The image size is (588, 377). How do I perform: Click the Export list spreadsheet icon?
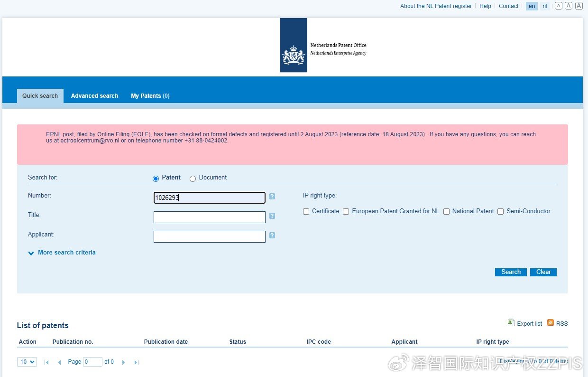point(511,323)
